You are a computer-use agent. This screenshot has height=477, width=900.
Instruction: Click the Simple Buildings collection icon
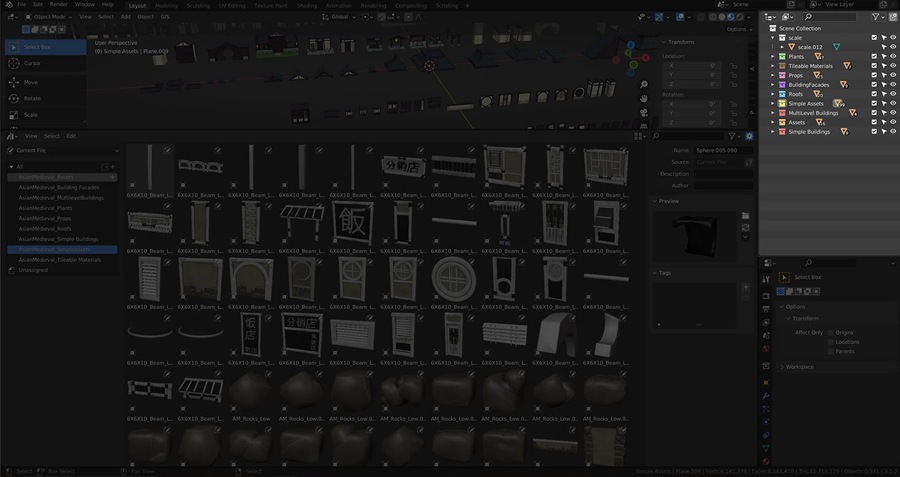pos(782,132)
